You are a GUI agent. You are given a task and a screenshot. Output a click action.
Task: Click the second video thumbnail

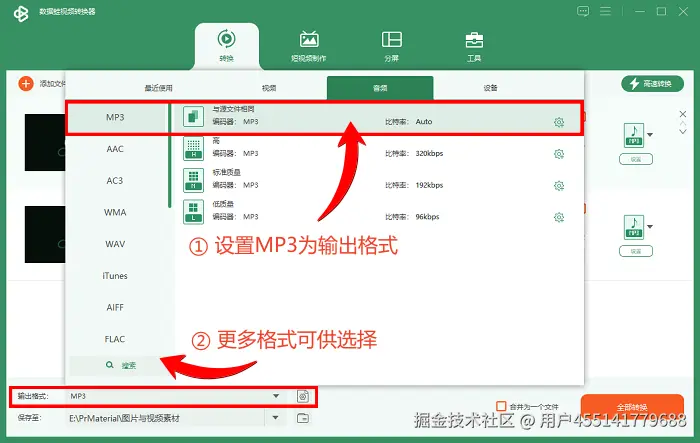[x=45, y=234]
